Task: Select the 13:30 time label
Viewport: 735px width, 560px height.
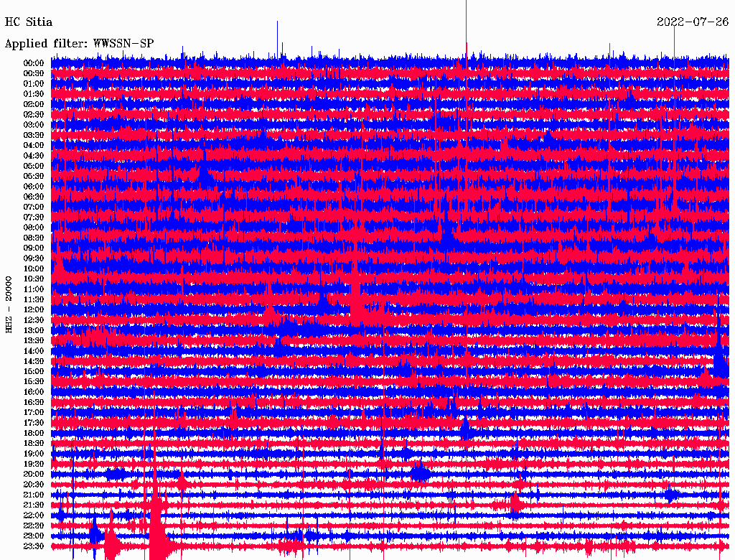Action: (x=34, y=340)
